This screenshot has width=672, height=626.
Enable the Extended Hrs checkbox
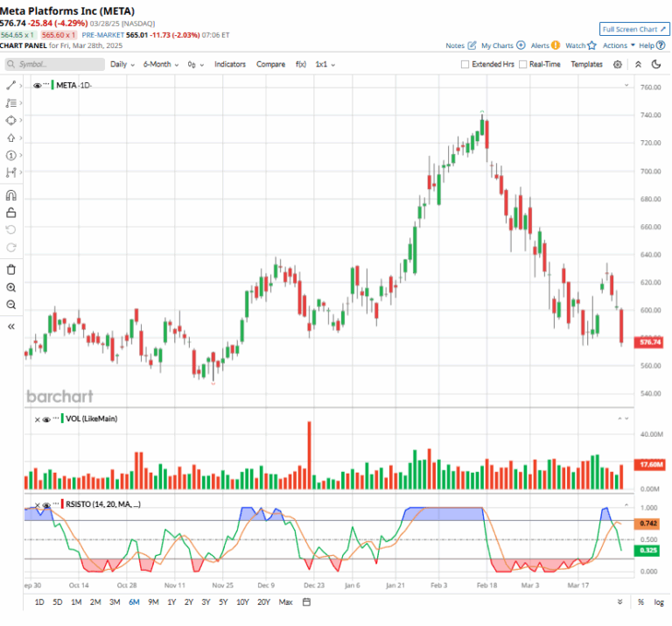[x=465, y=64]
